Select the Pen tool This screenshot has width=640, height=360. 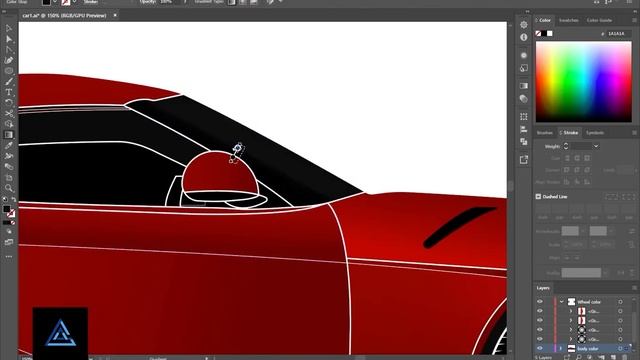click(x=9, y=60)
